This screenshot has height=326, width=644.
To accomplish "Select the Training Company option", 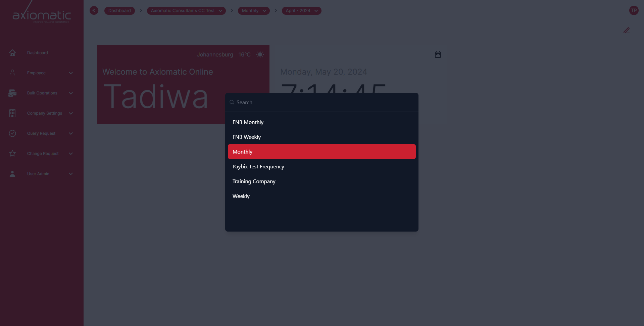I will (x=254, y=181).
